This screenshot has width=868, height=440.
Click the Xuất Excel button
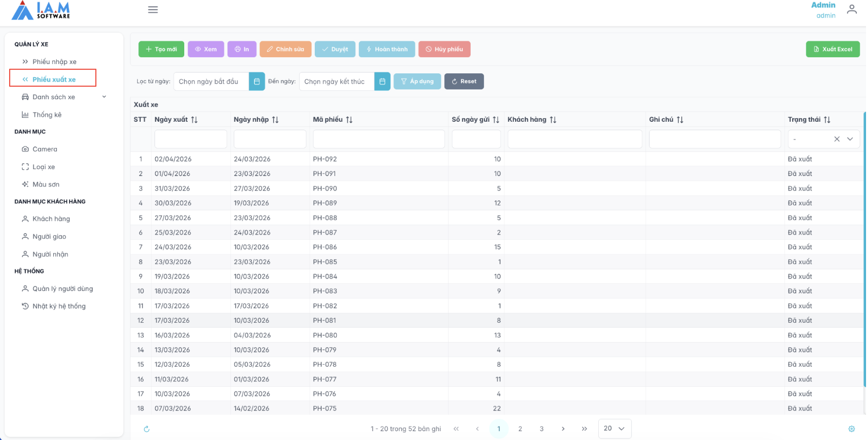[832, 49]
